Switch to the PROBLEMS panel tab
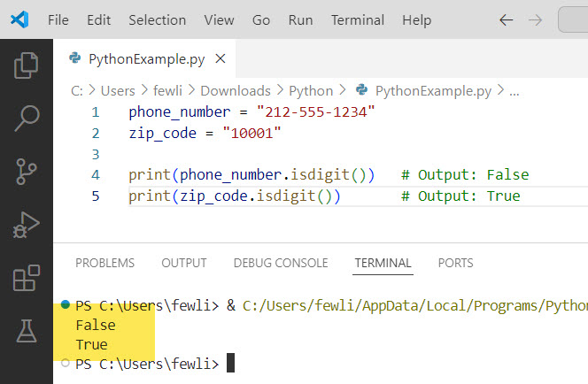Image resolution: width=588 pixels, height=384 pixels. click(104, 263)
